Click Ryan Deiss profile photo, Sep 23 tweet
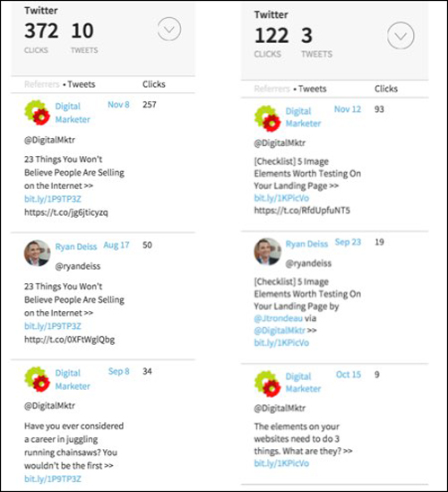The image size is (448, 492). tap(267, 251)
